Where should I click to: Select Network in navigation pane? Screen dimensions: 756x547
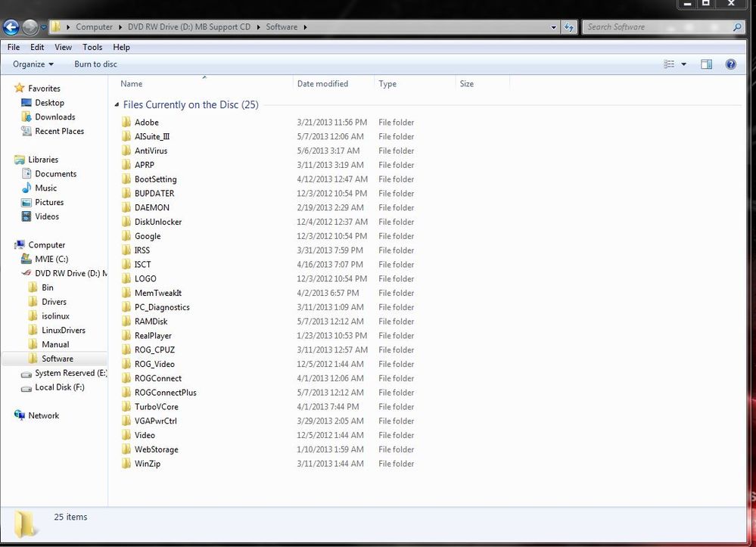point(36,415)
